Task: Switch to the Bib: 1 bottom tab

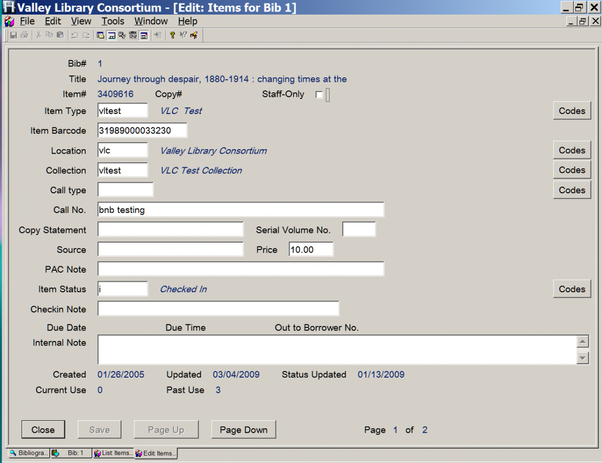Action: tap(71, 453)
